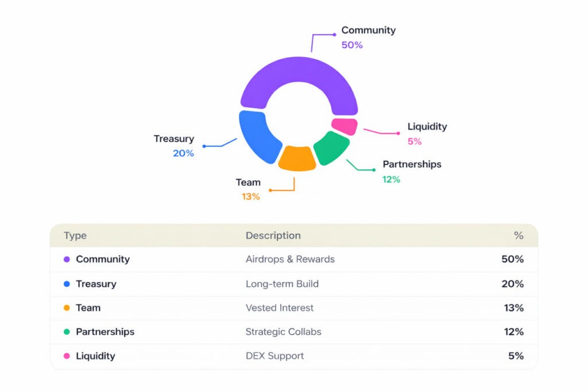Click the Description column header
Image resolution: width=588 pixels, height=392 pixels.
(273, 236)
